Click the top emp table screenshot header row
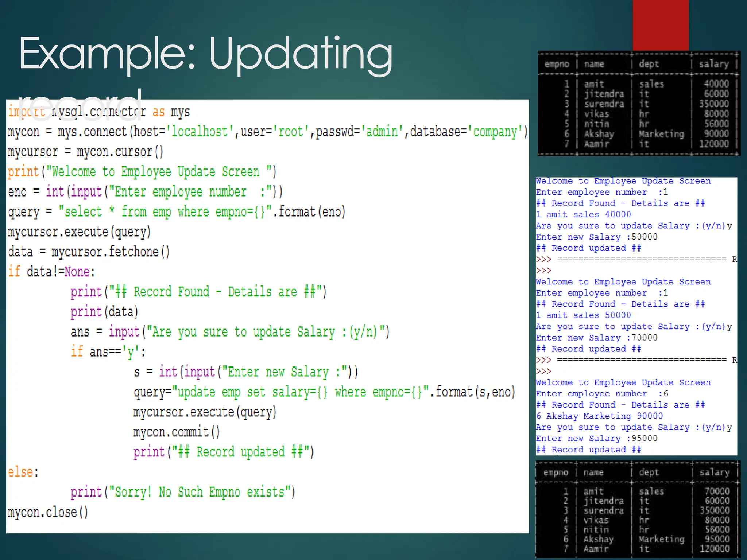This screenshot has height=560, width=747. pos(639,64)
